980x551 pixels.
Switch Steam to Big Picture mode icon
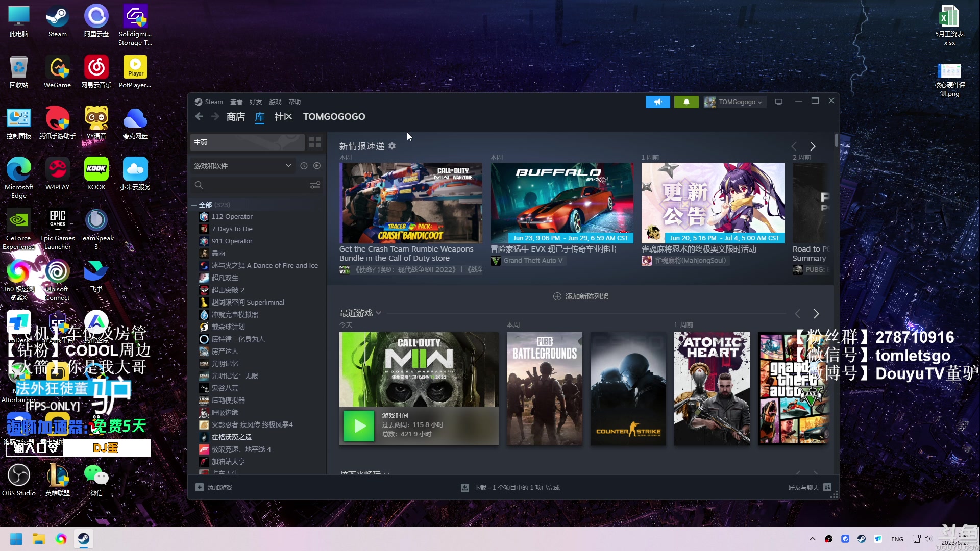click(779, 102)
